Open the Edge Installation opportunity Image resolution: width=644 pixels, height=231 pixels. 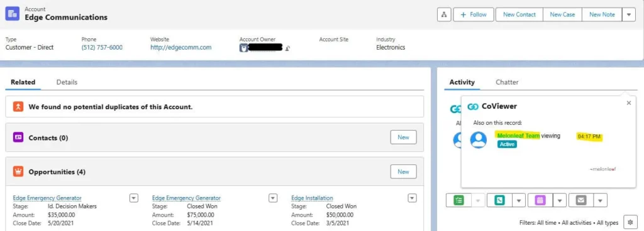tap(312, 198)
